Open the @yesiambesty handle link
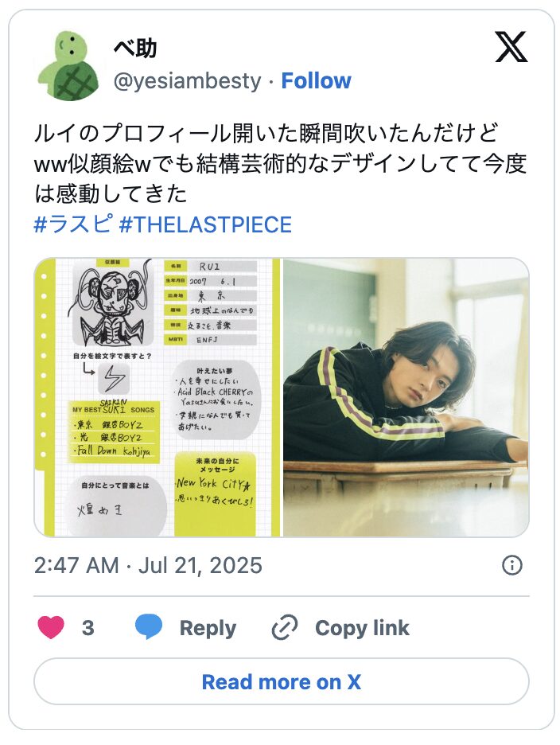 coord(187,80)
